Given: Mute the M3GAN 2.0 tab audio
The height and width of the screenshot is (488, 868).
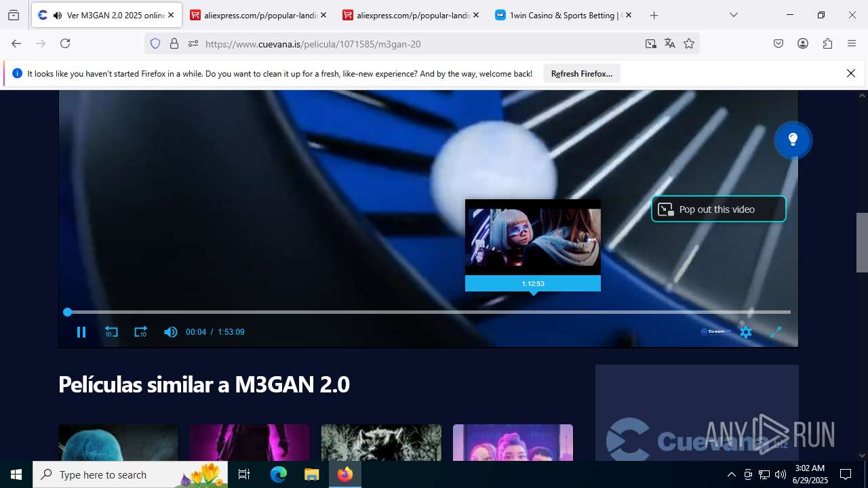Looking at the screenshot, I should (x=57, y=15).
